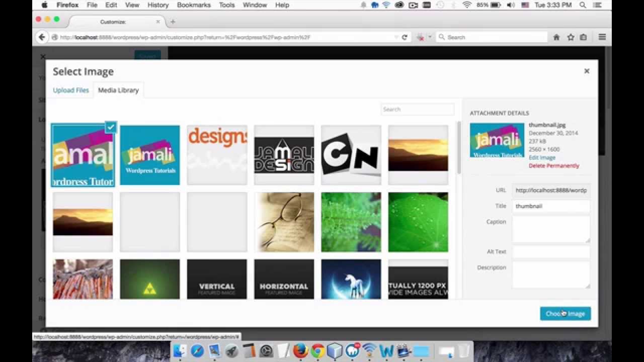Open Finder from the dock
This screenshot has width=644, height=362.
pyautogui.click(x=180, y=350)
